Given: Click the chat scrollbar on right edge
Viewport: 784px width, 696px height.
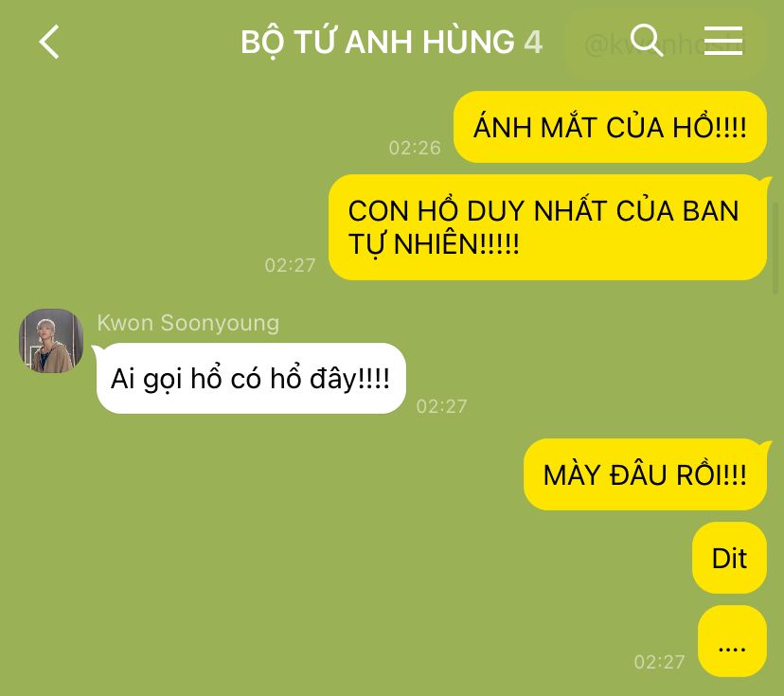Looking at the screenshot, I should click(x=775, y=248).
